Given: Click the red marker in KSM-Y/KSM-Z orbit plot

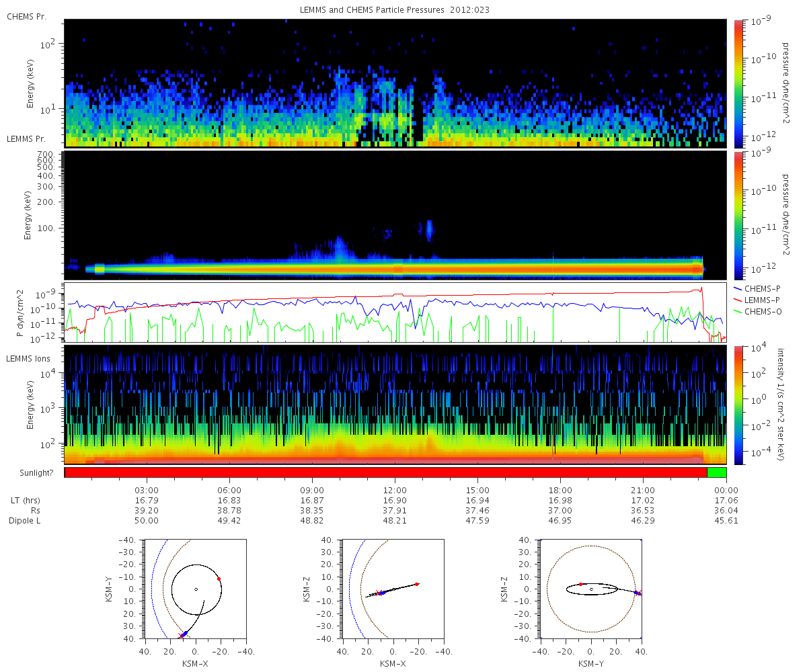Looking at the screenshot, I should 580,584.
